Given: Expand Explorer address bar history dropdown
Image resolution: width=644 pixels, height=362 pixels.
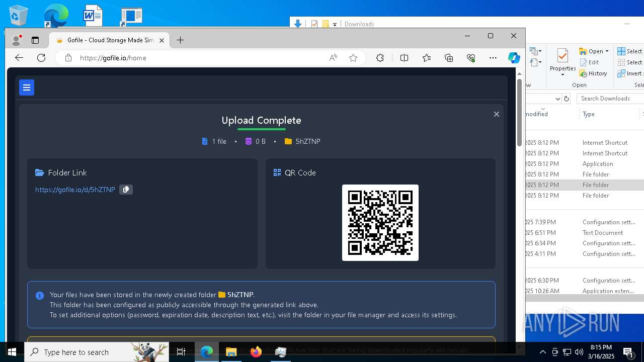Looking at the screenshot, I should point(557,99).
